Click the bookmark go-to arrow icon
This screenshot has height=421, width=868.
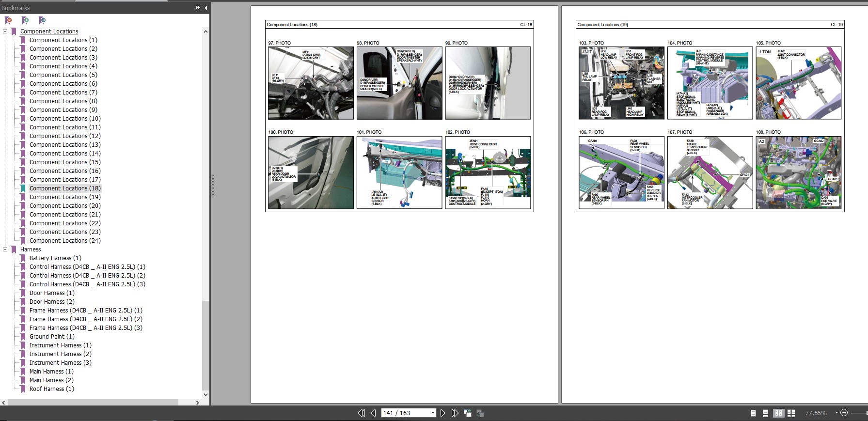(42, 20)
